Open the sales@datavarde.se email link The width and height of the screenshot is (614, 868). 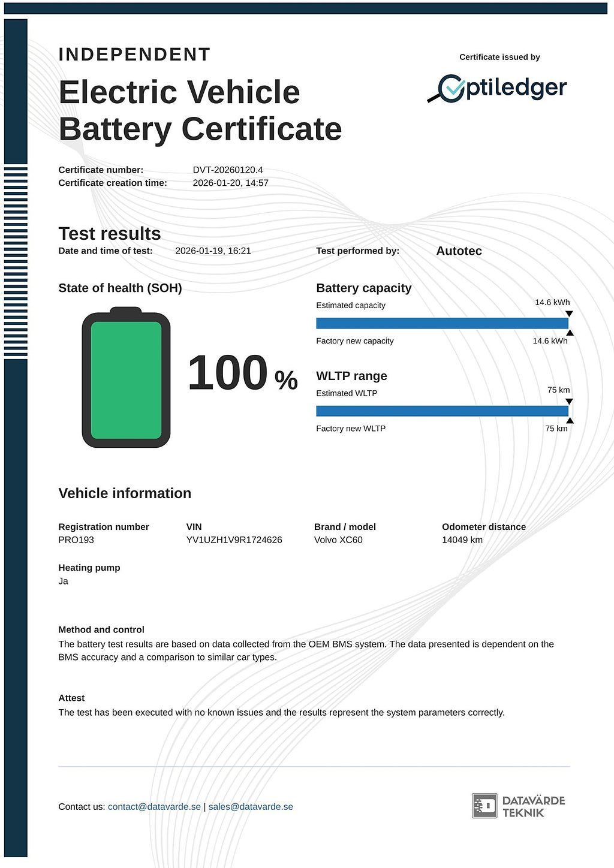[251, 806]
